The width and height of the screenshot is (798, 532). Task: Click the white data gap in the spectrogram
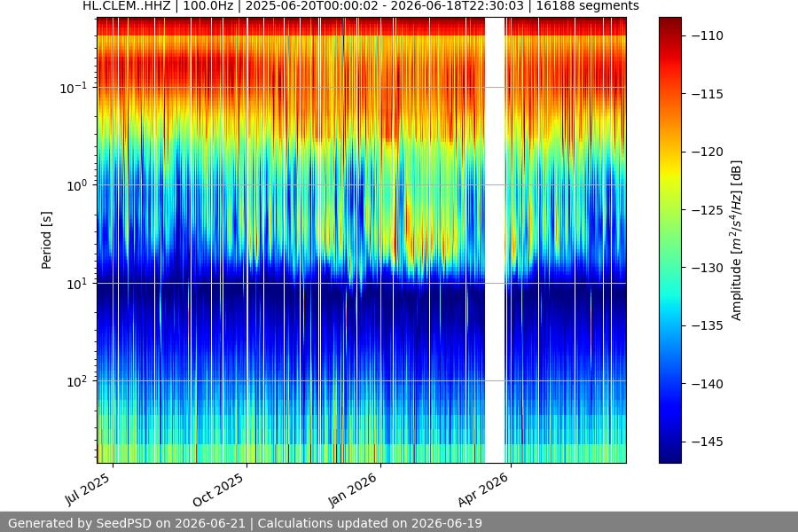point(495,240)
